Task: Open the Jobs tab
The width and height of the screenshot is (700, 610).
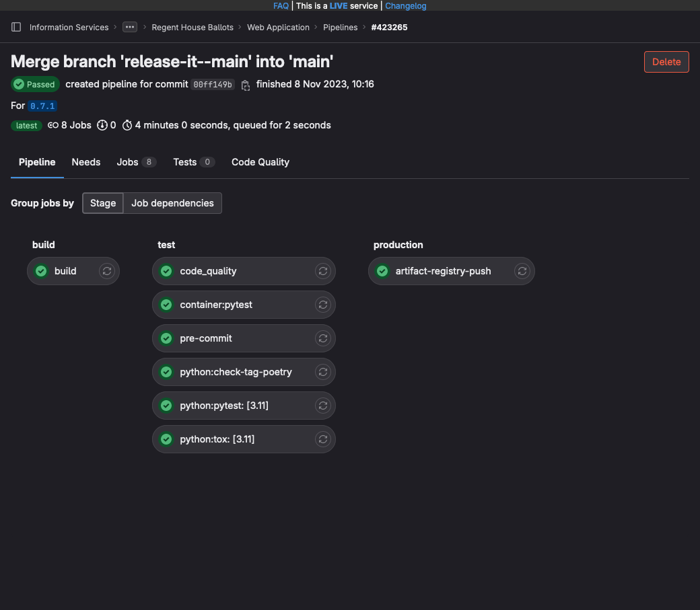Action: [128, 162]
